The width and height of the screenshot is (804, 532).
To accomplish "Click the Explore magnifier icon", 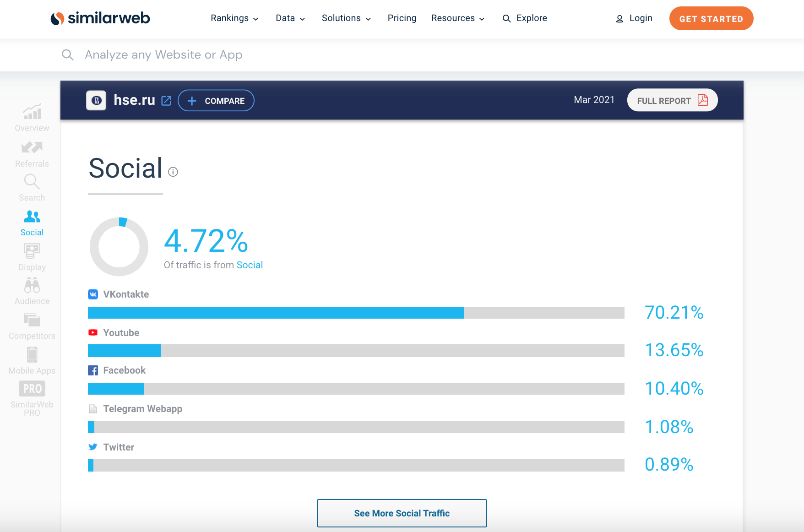I will (x=506, y=18).
